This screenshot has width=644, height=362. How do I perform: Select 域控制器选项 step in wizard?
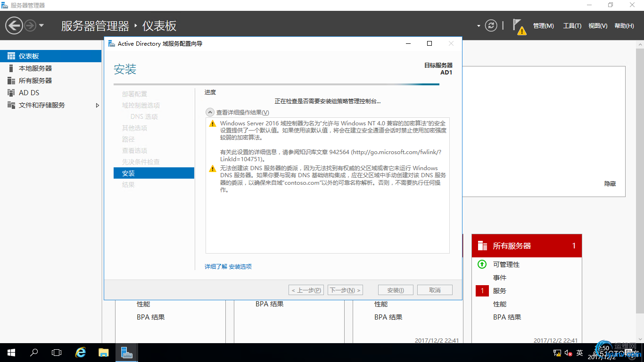[141, 105]
